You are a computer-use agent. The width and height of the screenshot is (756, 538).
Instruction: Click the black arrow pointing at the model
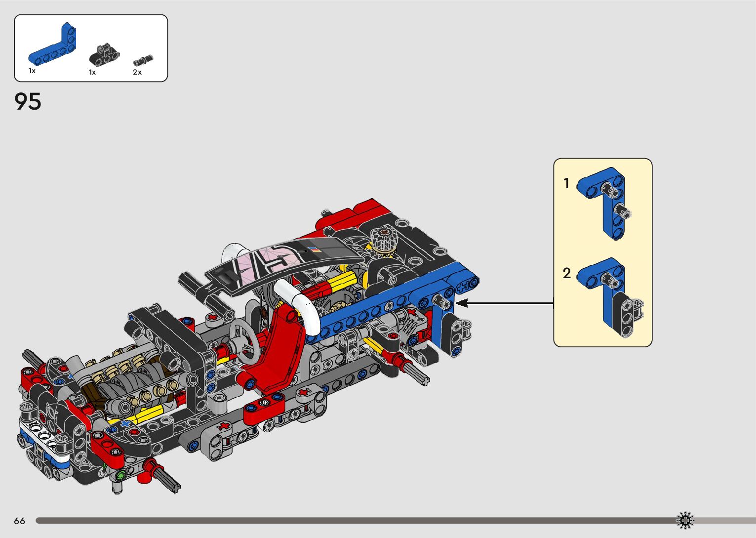[504, 303]
